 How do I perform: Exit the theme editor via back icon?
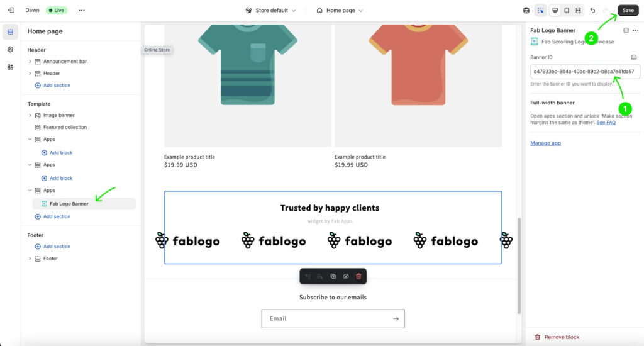tap(11, 10)
